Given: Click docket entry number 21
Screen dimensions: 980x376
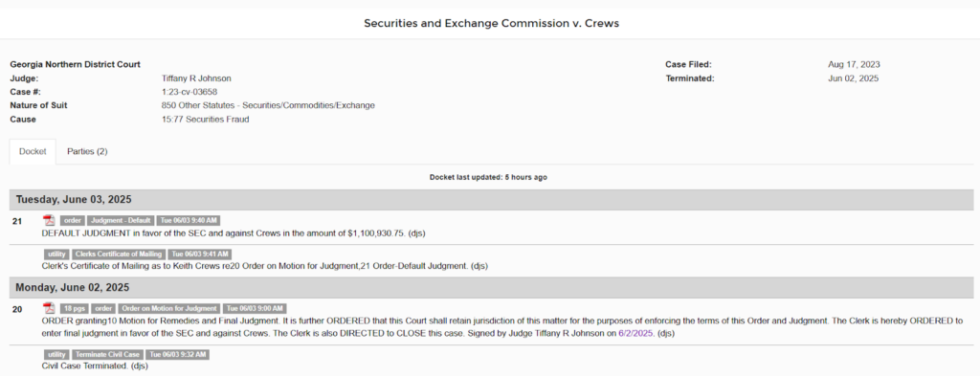Looking at the screenshot, I should coord(17,221).
